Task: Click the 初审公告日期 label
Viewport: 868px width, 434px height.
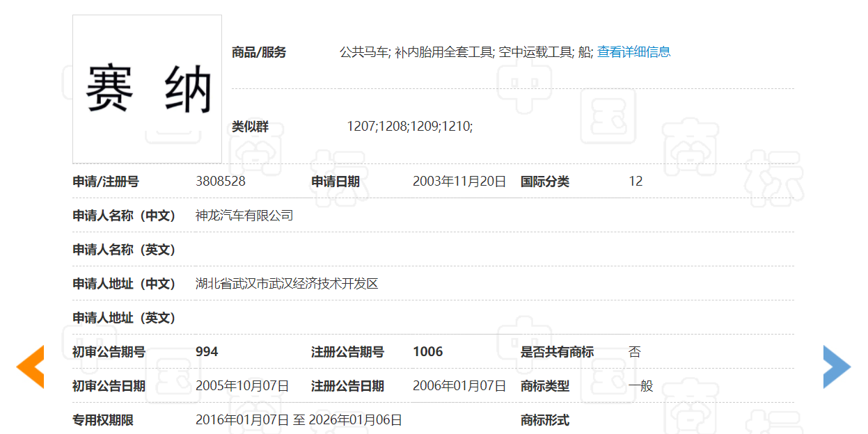Action: tap(109, 386)
